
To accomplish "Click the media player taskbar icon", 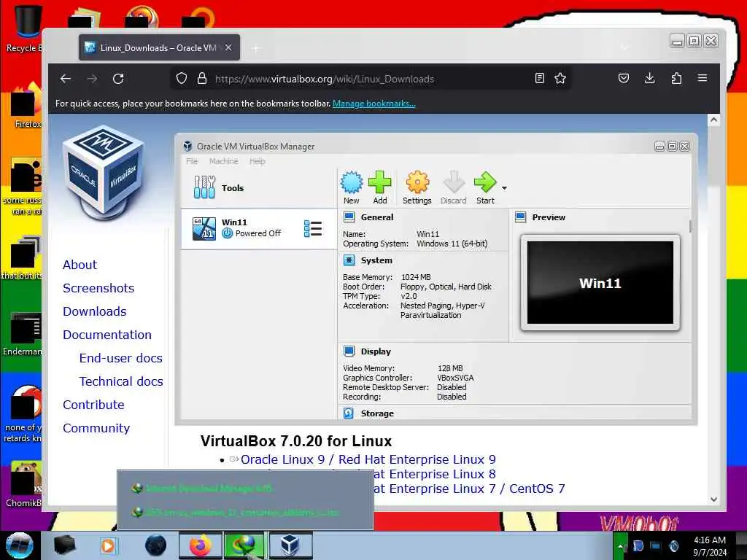I will click(108, 545).
